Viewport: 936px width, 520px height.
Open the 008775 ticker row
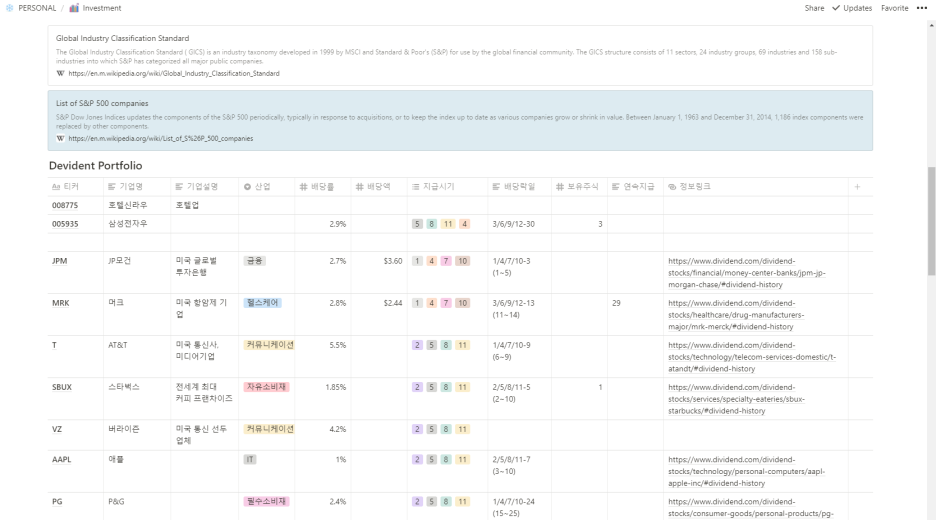[x=65, y=205]
